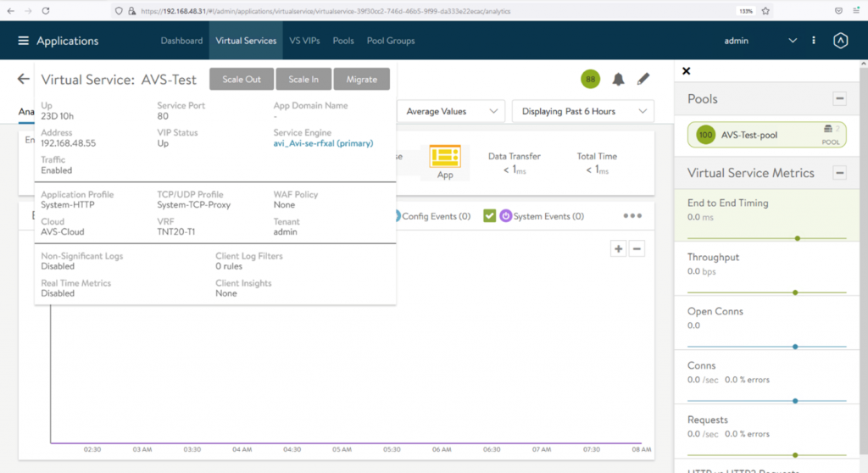The image size is (868, 473).
Task: Uncheck the System Events checkbox
Action: (x=489, y=216)
